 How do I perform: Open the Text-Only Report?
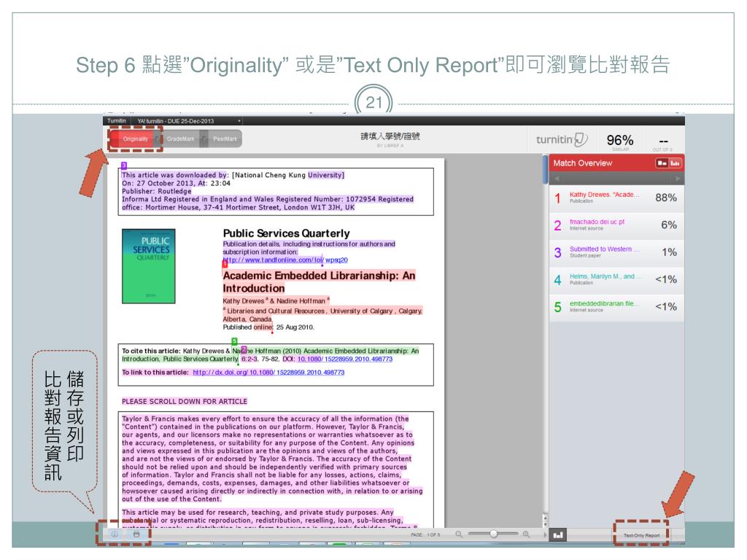pos(641,535)
